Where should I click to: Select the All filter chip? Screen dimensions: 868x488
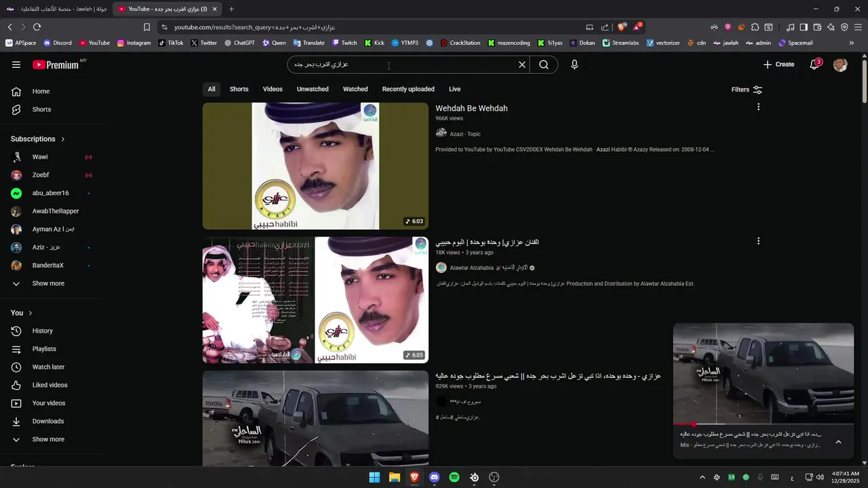click(212, 89)
